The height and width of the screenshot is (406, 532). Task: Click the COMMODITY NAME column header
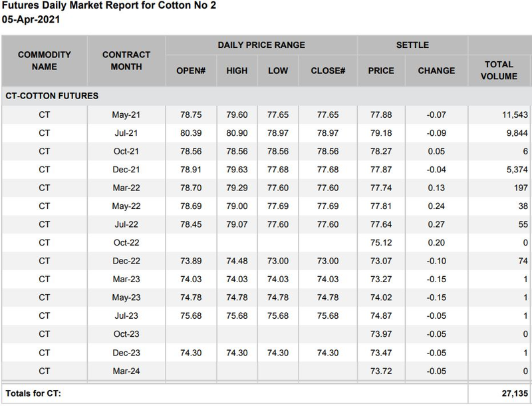point(44,60)
